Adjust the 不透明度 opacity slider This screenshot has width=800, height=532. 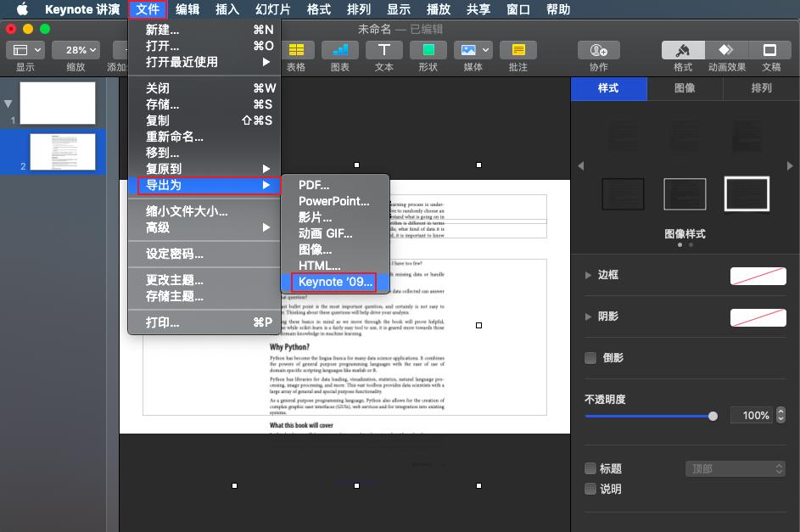(713, 416)
